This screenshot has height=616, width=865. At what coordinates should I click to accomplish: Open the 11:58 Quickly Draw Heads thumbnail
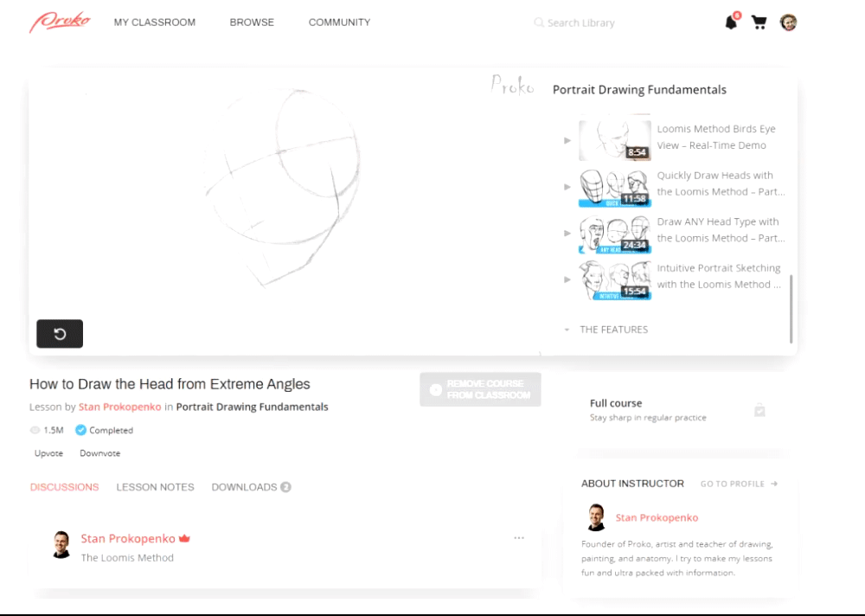614,188
